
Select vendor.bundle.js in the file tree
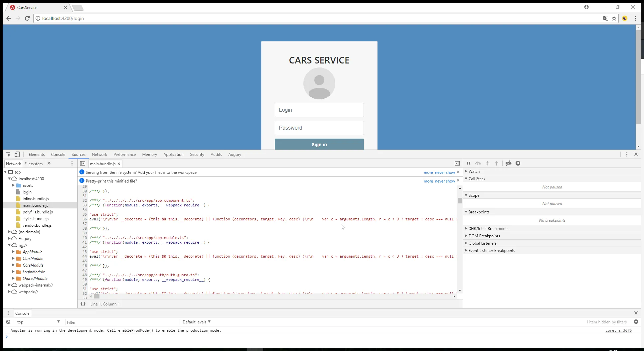click(37, 225)
